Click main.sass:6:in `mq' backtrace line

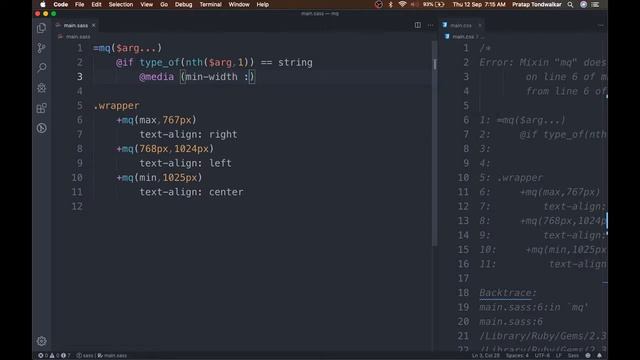(534, 307)
